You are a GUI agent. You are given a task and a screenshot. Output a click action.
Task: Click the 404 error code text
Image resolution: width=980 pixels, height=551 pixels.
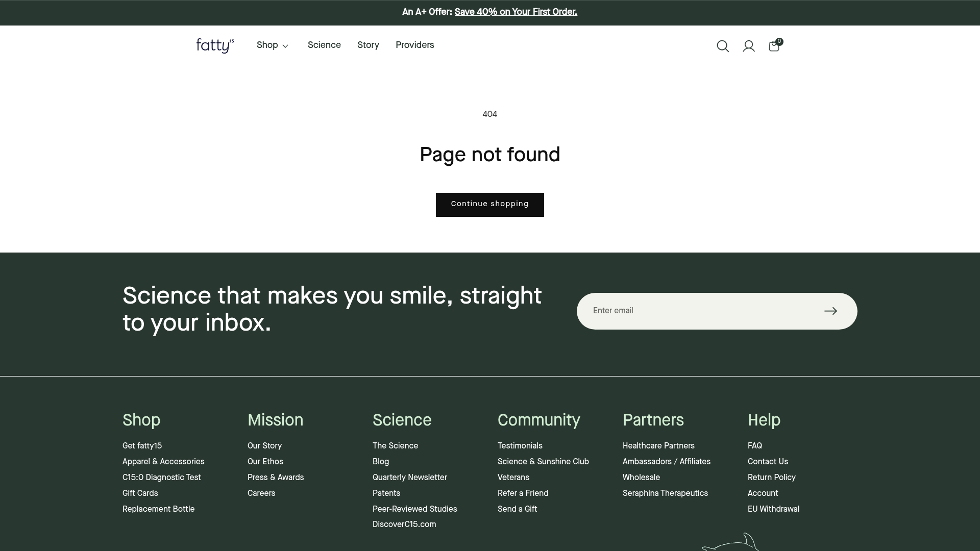tap(490, 114)
